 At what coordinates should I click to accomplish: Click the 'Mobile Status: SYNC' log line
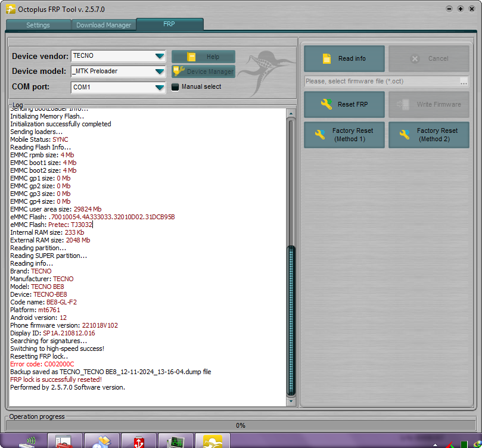39,139
